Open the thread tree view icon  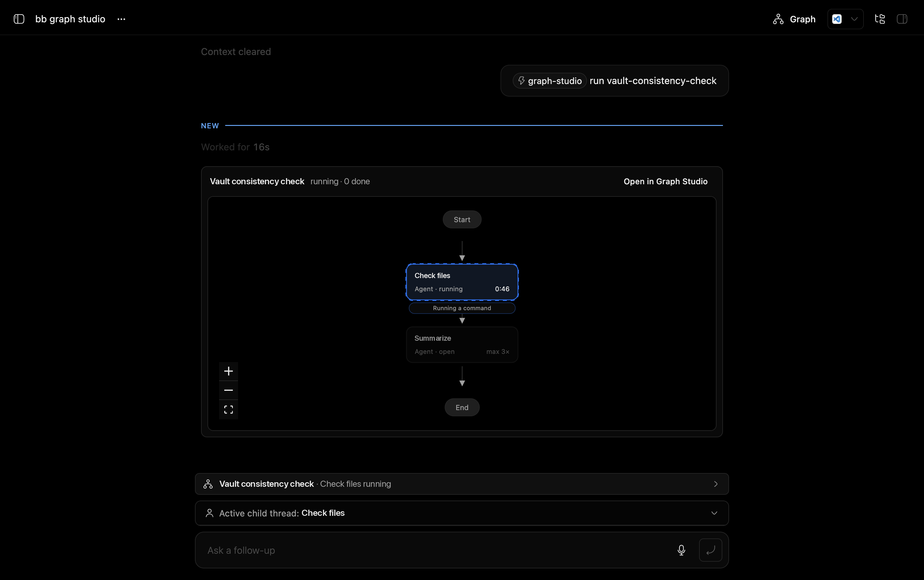pyautogui.click(x=880, y=19)
